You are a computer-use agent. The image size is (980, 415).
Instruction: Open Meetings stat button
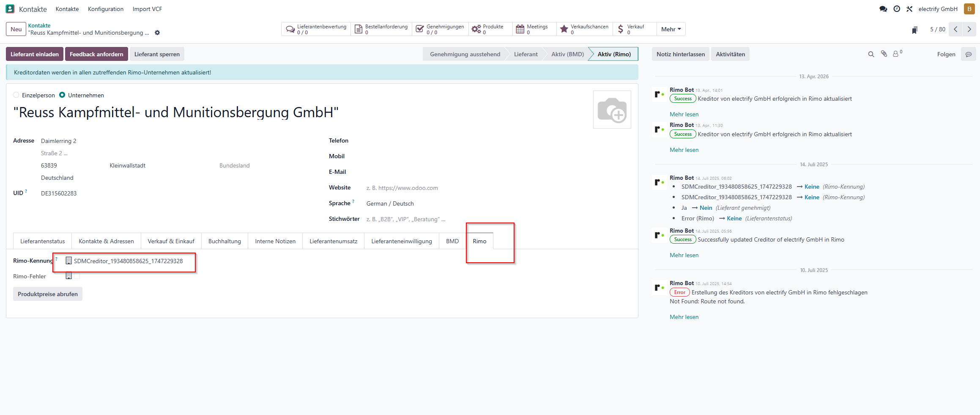coord(534,29)
